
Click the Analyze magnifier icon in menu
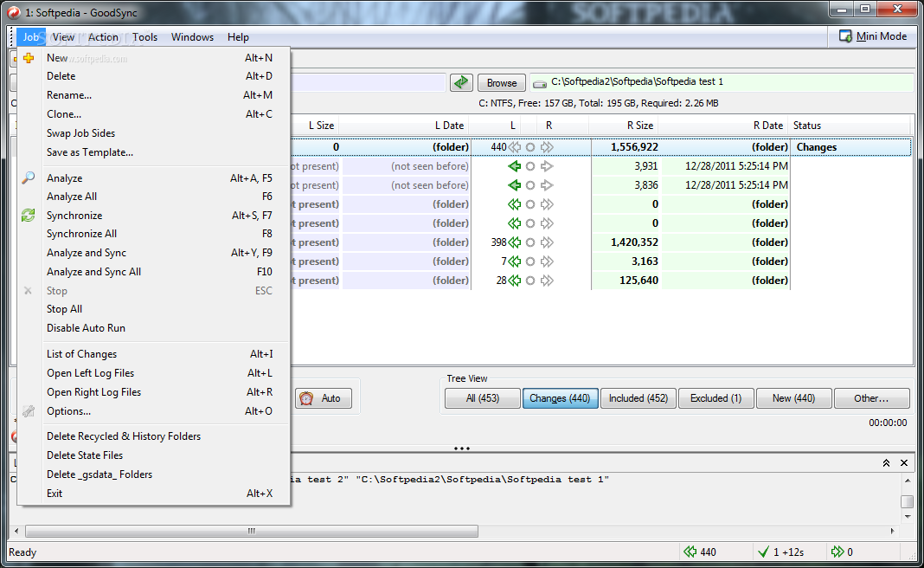point(29,177)
